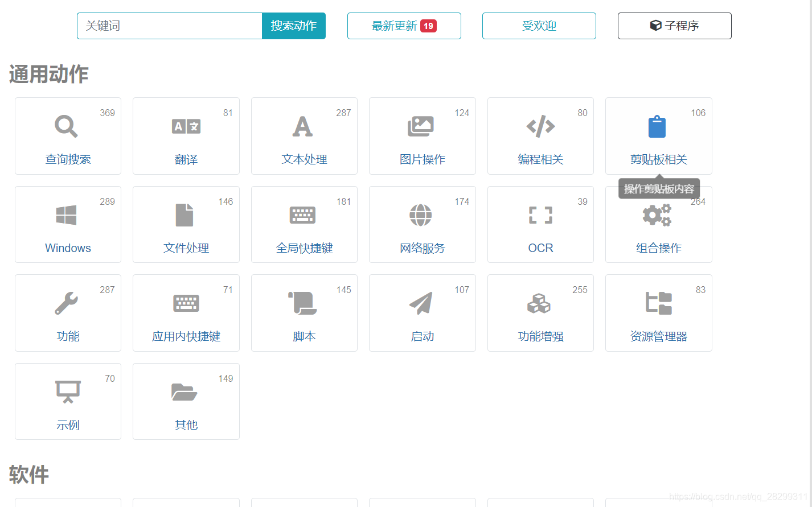Click the gears icon of 组合操作
The image size is (812, 507).
point(657,215)
